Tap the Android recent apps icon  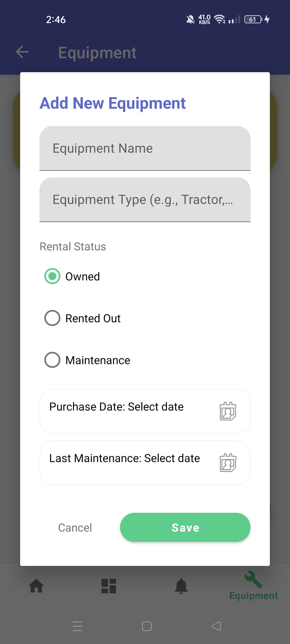tap(78, 626)
